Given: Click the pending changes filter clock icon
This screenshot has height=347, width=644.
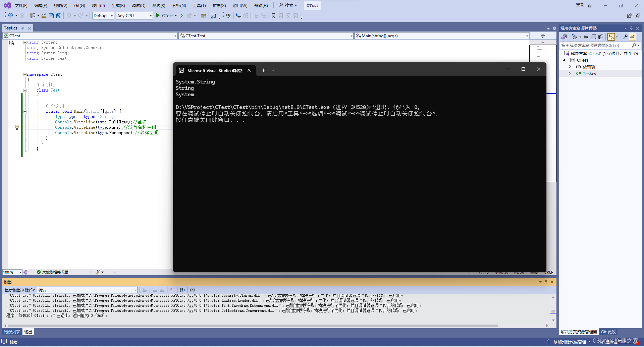Looking at the screenshot, I should tap(575, 37).
